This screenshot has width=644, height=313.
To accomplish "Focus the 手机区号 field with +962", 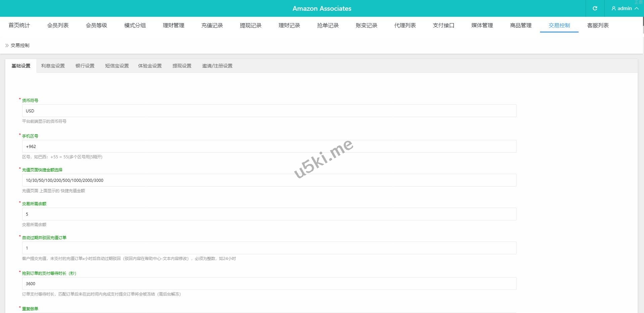I will [x=269, y=146].
